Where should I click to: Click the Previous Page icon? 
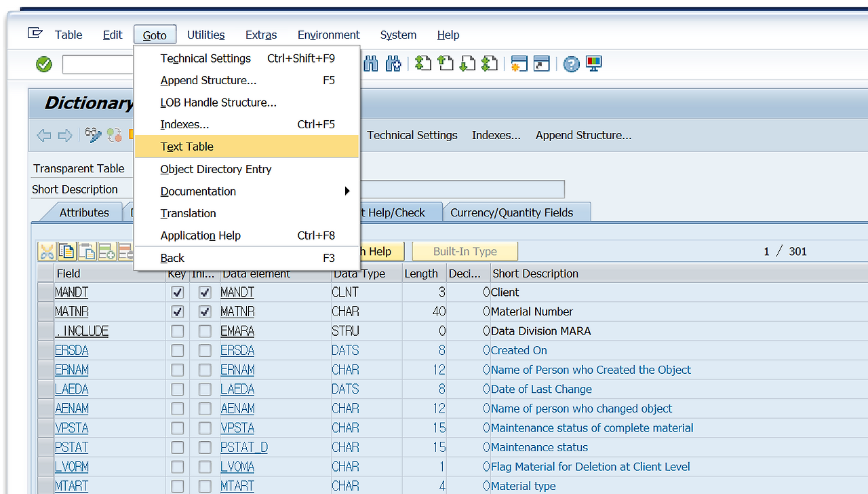click(446, 64)
